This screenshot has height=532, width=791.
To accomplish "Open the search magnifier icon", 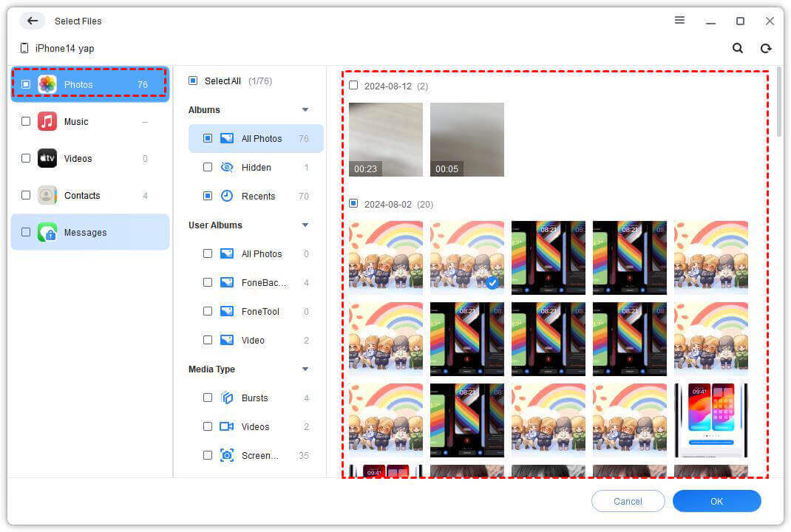I will [738, 48].
